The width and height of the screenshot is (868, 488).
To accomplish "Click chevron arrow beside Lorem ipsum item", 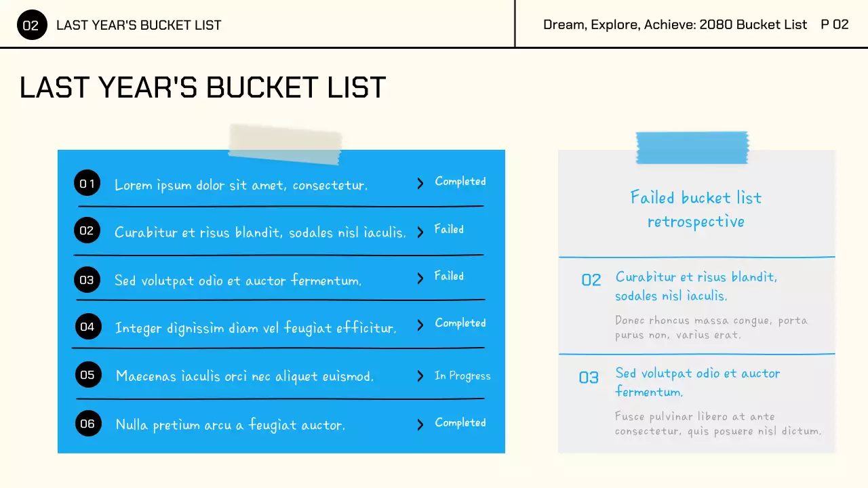I will click(420, 183).
